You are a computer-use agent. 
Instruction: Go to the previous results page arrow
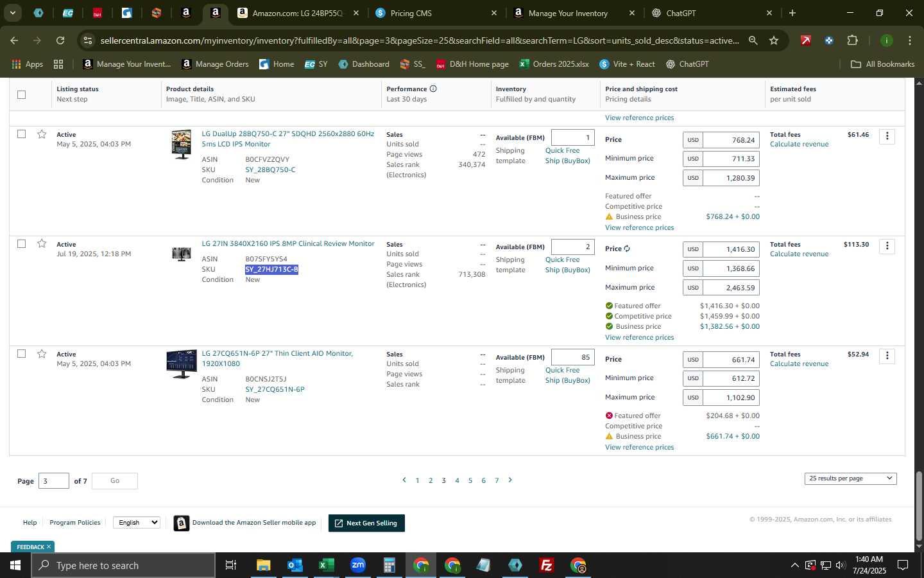click(x=404, y=480)
